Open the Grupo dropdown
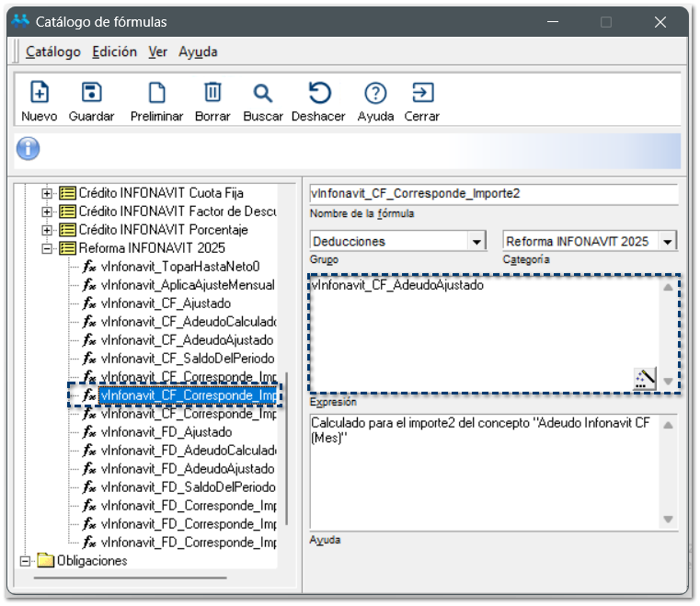This screenshot has height=606, width=700. pos(476,242)
